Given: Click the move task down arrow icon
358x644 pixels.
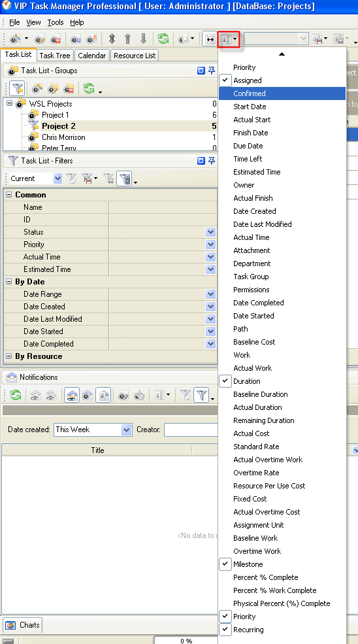Looking at the screenshot, I should 143,39.
